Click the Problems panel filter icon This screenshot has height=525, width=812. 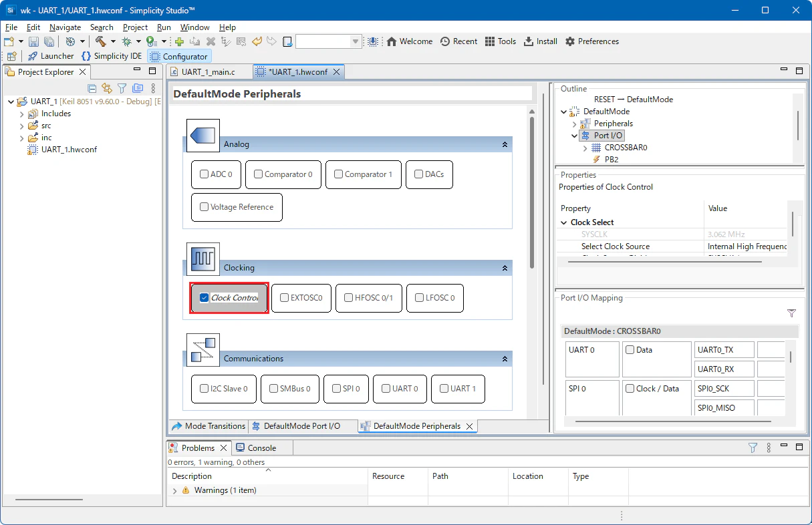click(x=753, y=448)
